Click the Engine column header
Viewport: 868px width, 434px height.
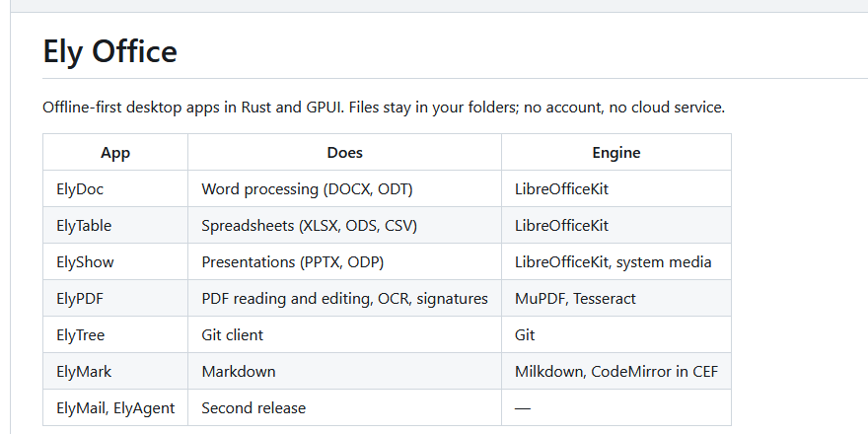click(x=616, y=152)
